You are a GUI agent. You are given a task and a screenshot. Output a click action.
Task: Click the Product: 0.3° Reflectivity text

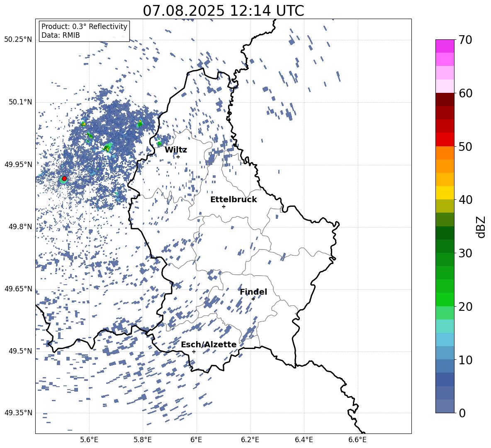tap(84, 27)
